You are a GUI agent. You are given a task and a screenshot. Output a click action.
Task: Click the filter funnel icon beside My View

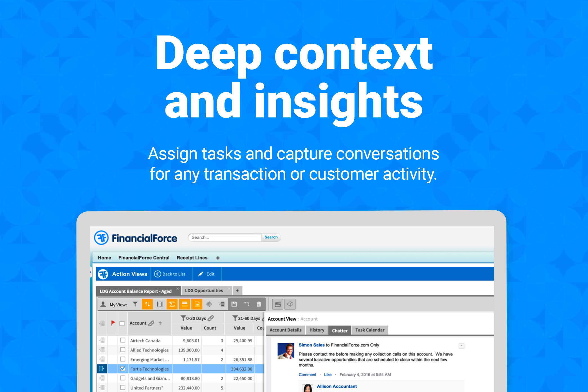135,304
